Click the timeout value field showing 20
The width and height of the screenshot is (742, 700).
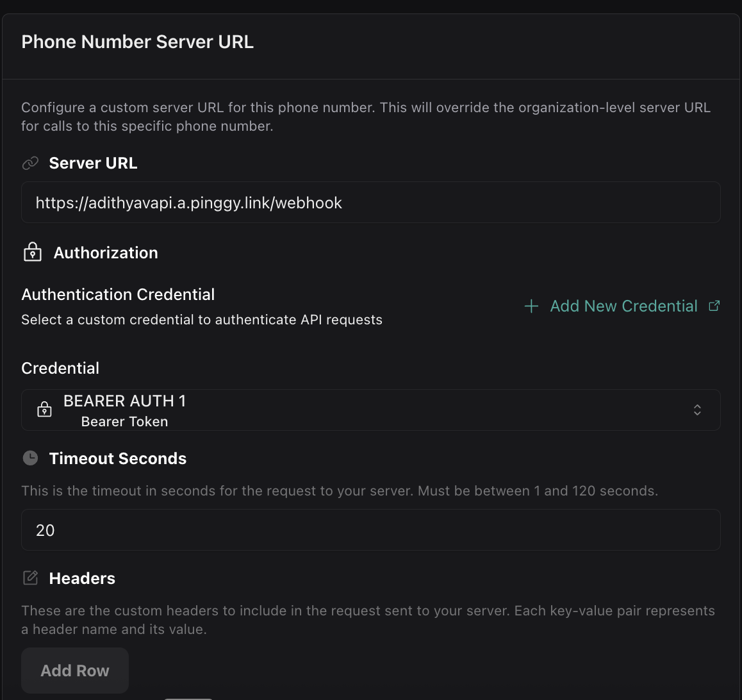pos(370,529)
